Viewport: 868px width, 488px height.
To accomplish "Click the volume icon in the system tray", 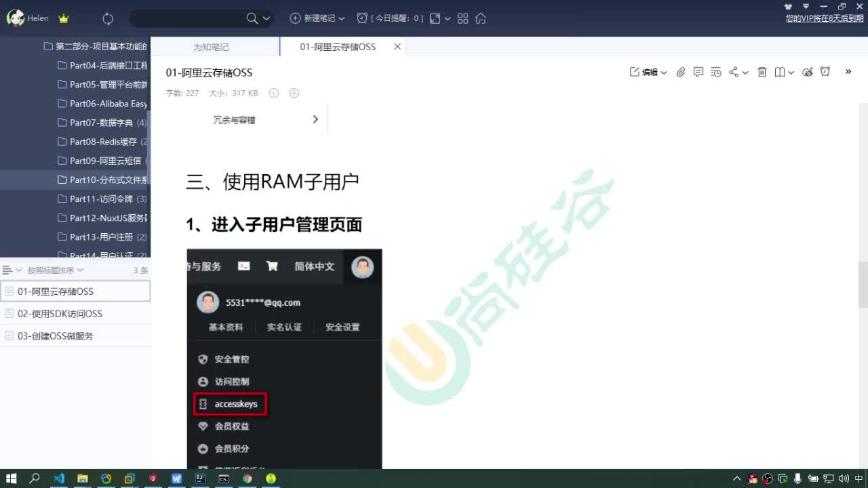I will [x=844, y=479].
